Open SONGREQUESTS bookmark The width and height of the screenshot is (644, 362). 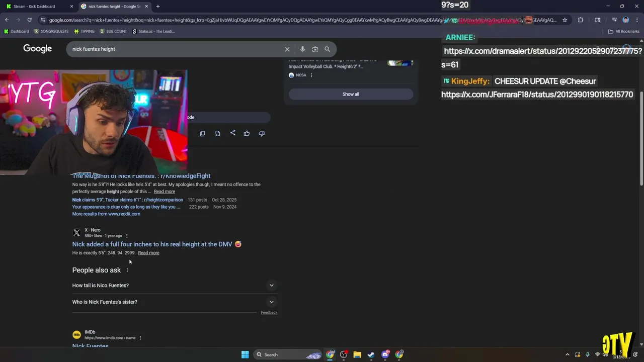coord(51,31)
